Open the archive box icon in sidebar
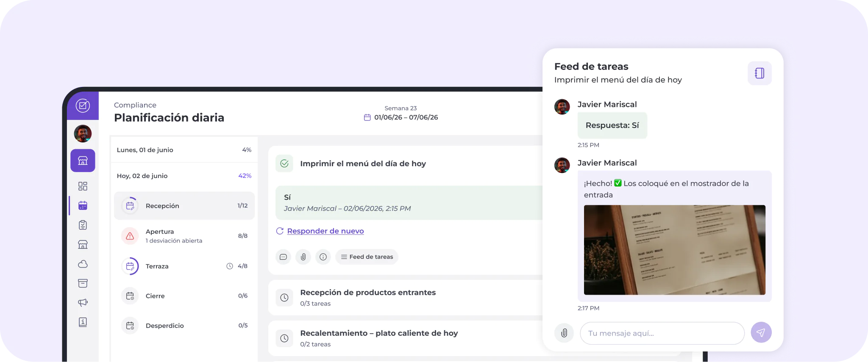Image resolution: width=868 pixels, height=362 pixels. 83,283
